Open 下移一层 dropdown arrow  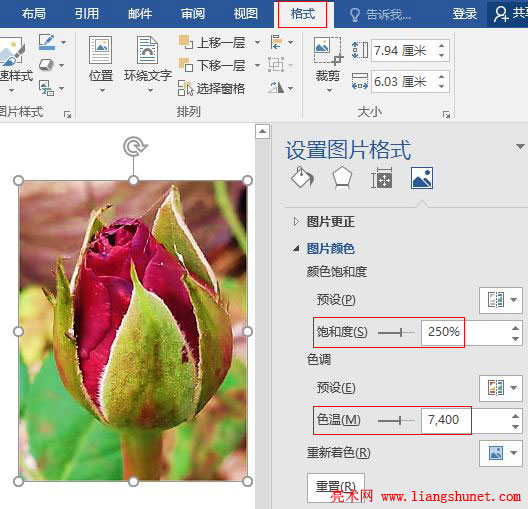[257, 65]
